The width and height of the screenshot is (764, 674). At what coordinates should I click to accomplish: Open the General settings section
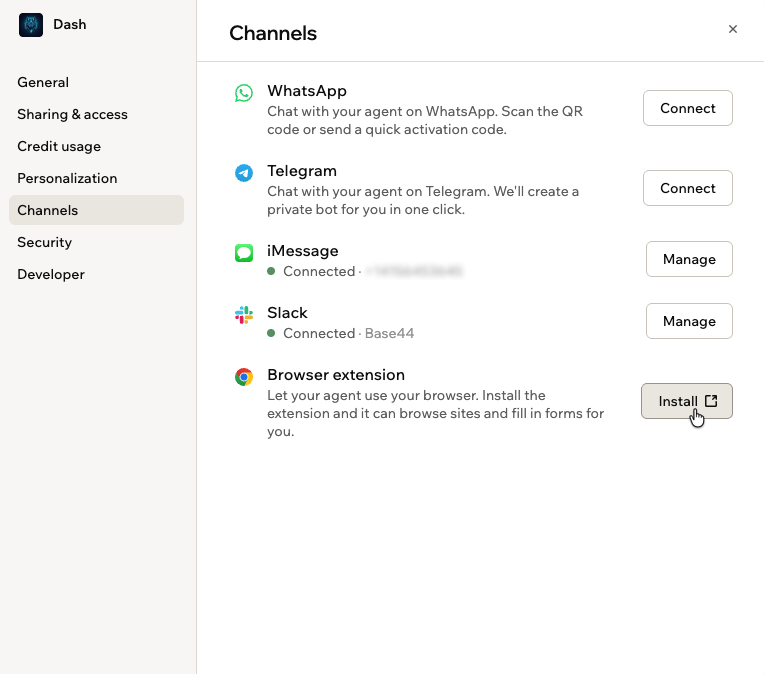coord(96,82)
